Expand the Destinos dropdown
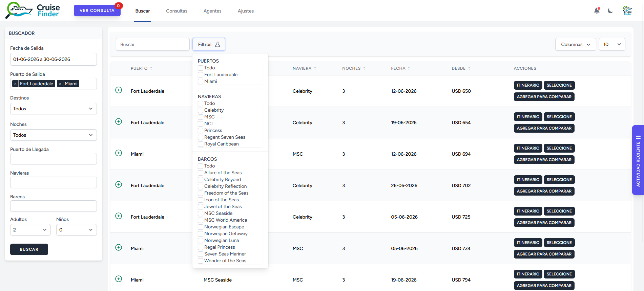Screen dimensions: 644x291 (53, 109)
